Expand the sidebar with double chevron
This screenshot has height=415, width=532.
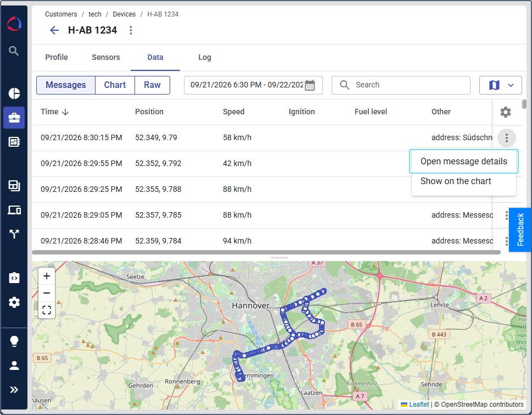pos(14,390)
